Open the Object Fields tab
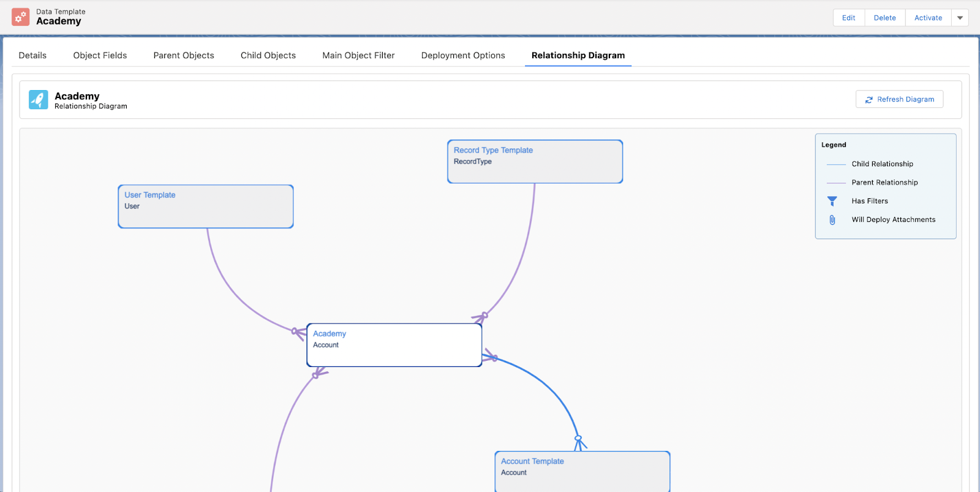Screen dimensions: 980x492 coord(100,55)
